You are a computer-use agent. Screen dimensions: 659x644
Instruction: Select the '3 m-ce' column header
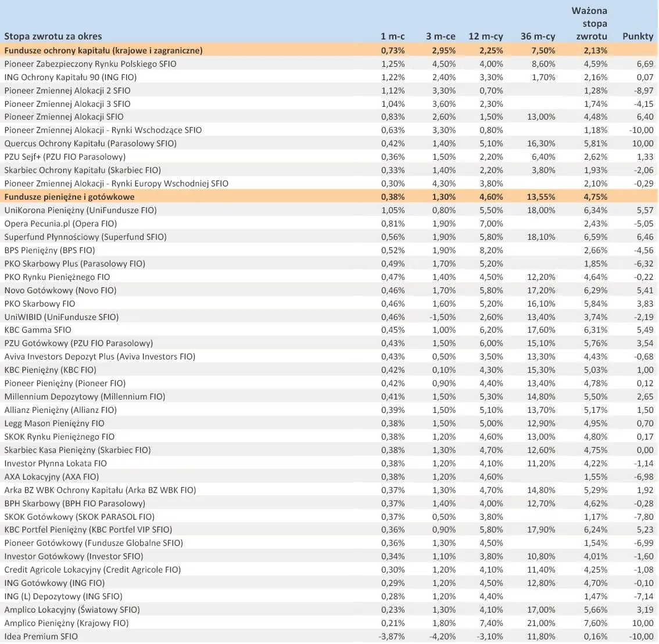pos(440,36)
